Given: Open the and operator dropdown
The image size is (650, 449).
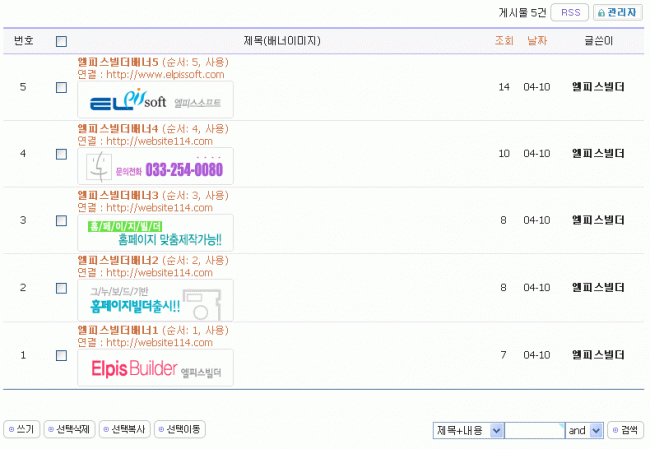Looking at the screenshot, I should [x=584, y=430].
